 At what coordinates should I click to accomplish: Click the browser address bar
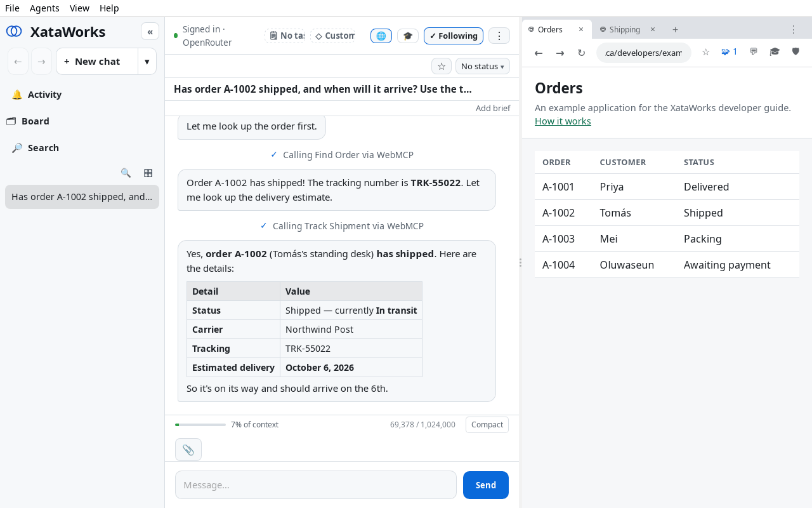(643, 53)
